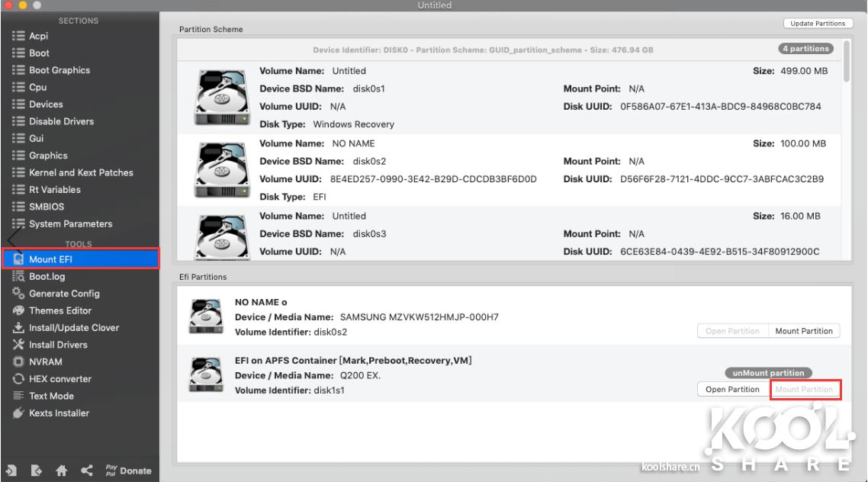This screenshot has width=868, height=482.
Task: Click the import configuration icon in bottom bar
Action: 13,471
